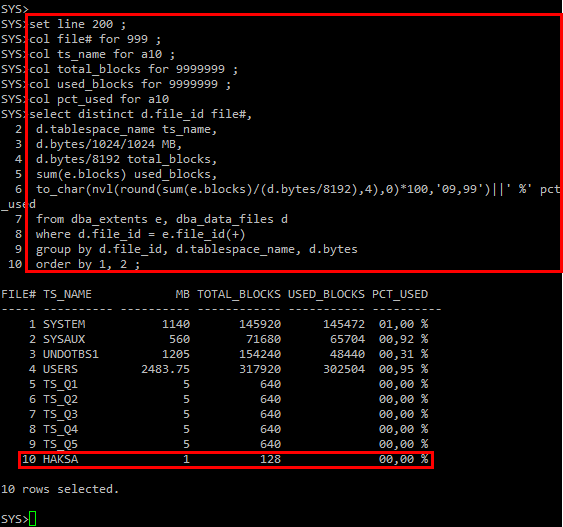Click 'd.tablespace_name ts_name,' line
The width and height of the screenshot is (563, 527).
coord(126,129)
